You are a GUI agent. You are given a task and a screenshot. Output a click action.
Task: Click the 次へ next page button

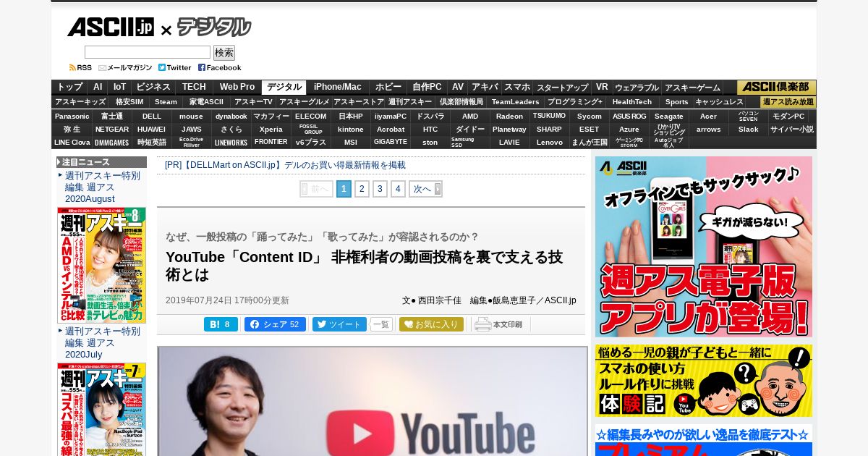coord(425,189)
